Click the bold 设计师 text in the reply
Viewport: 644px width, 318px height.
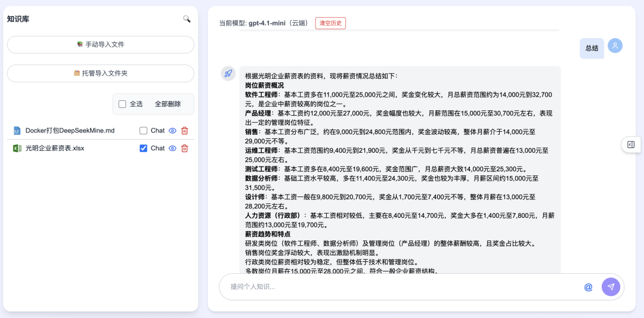pos(255,197)
